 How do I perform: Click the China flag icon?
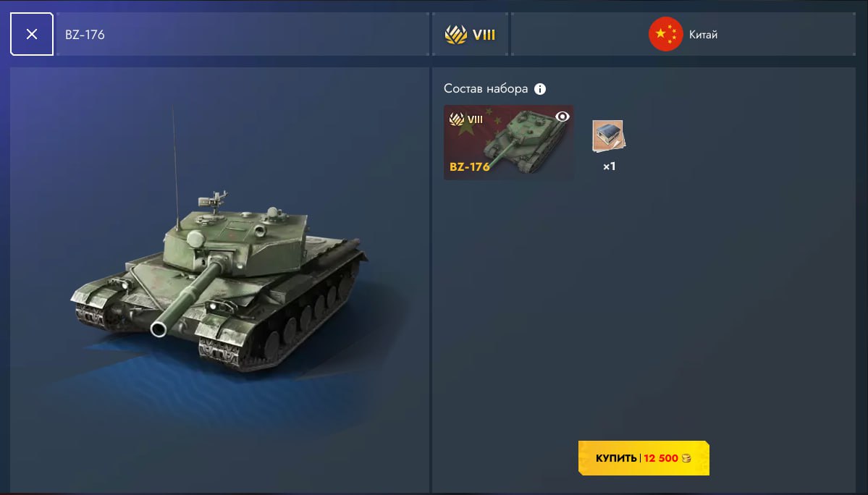pos(665,34)
